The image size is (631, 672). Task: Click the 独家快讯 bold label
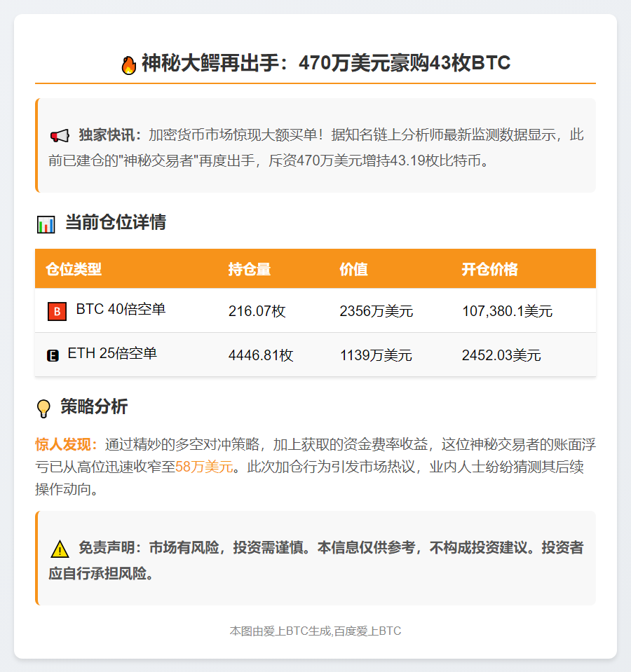point(110,135)
